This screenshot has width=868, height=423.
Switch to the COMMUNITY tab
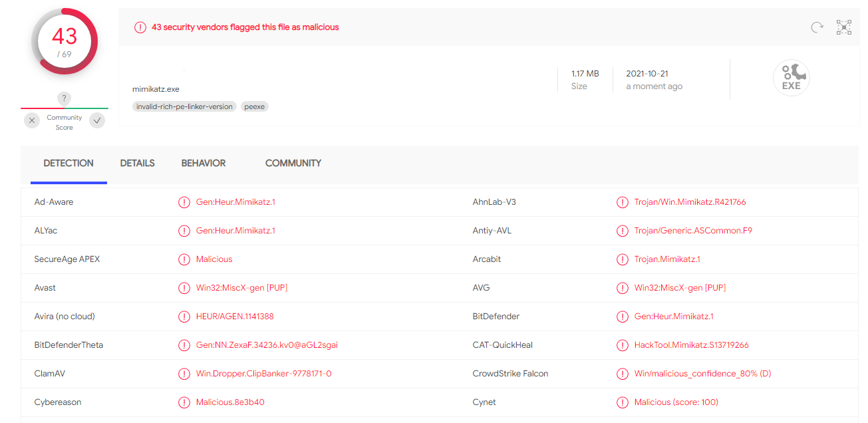click(293, 163)
